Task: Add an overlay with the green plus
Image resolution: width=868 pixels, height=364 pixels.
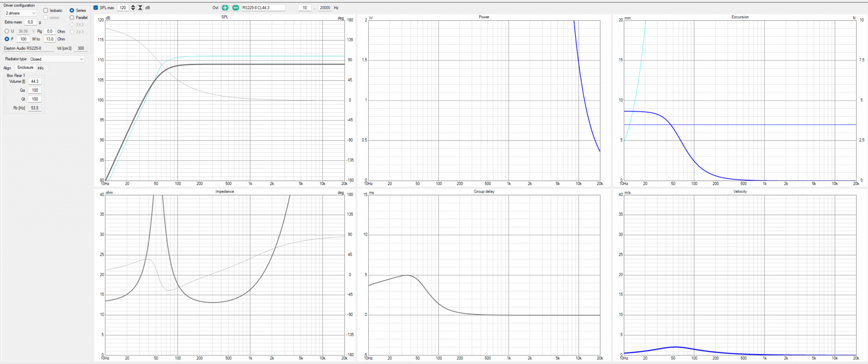Action: (225, 8)
